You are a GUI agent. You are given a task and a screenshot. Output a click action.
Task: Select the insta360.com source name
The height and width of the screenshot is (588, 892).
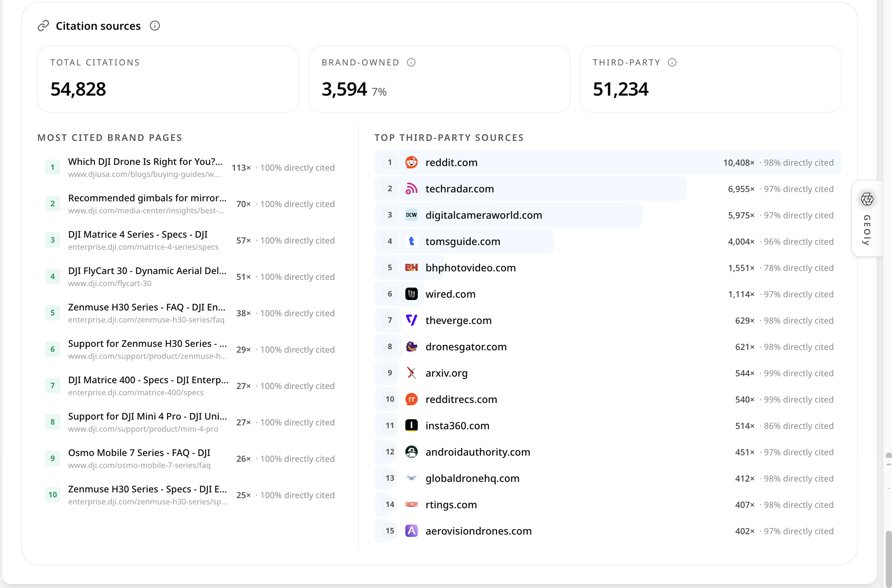pyautogui.click(x=457, y=426)
